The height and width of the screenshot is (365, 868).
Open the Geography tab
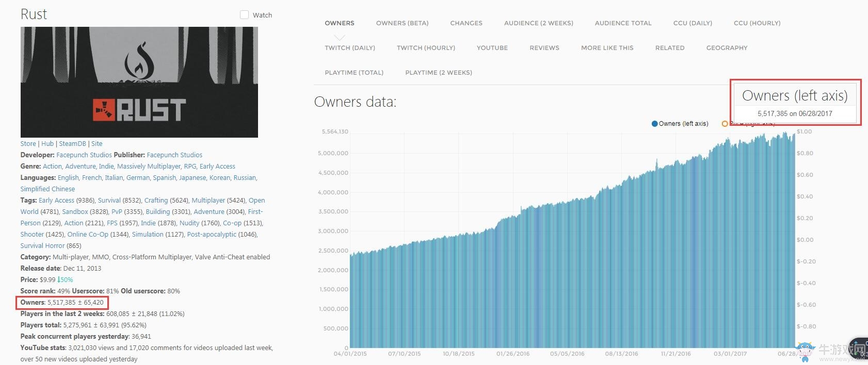click(727, 48)
